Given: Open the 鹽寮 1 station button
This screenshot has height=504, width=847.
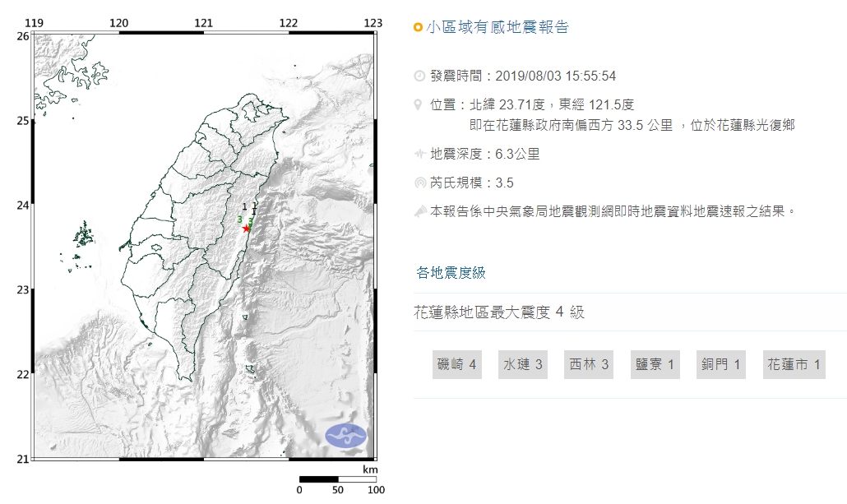Looking at the screenshot, I should [x=655, y=364].
